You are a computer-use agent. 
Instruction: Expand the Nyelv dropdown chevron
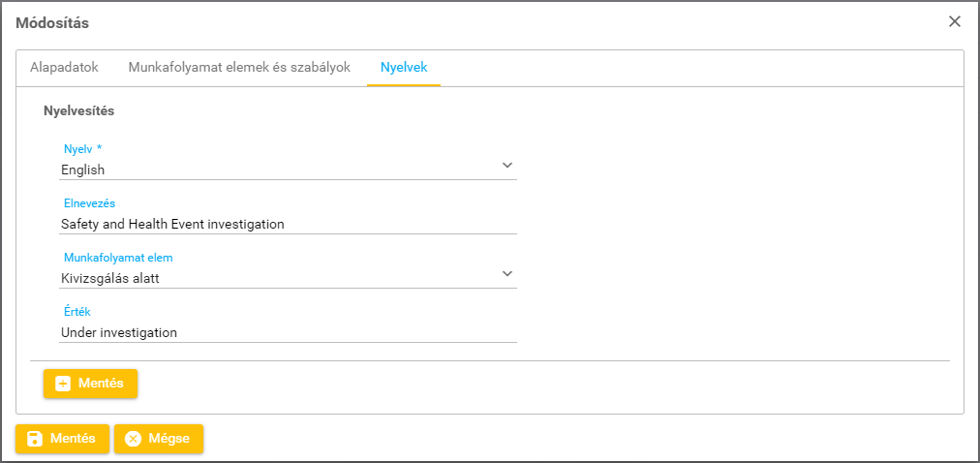(506, 166)
